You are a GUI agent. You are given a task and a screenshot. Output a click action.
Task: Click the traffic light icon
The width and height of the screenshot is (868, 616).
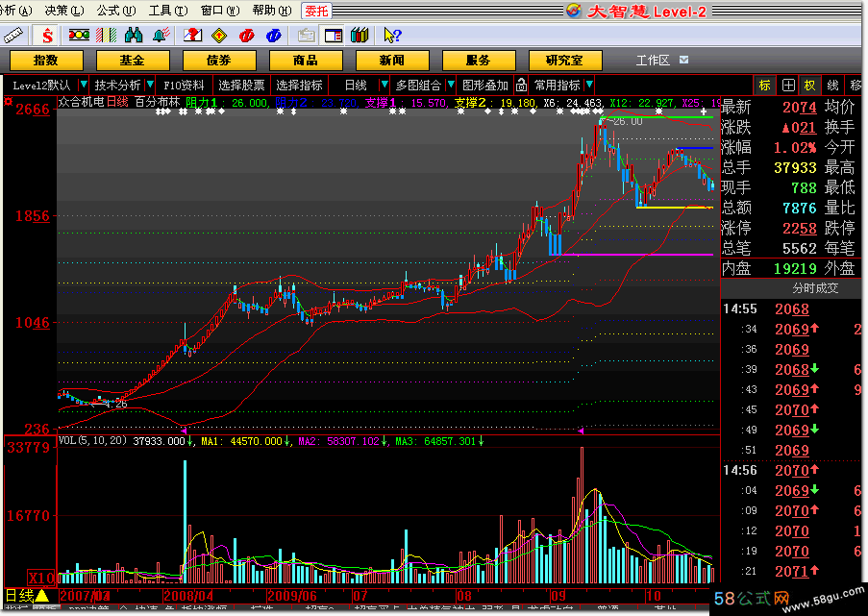79,36
